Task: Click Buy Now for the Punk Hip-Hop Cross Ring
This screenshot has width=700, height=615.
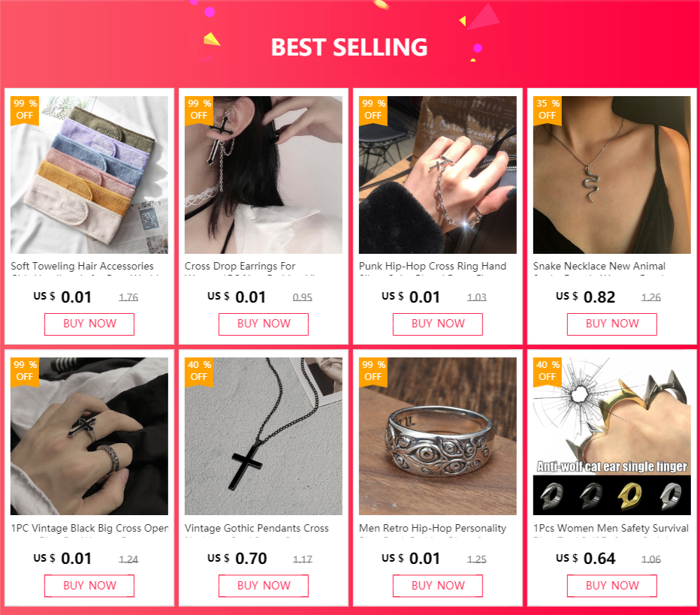Action: point(437,324)
